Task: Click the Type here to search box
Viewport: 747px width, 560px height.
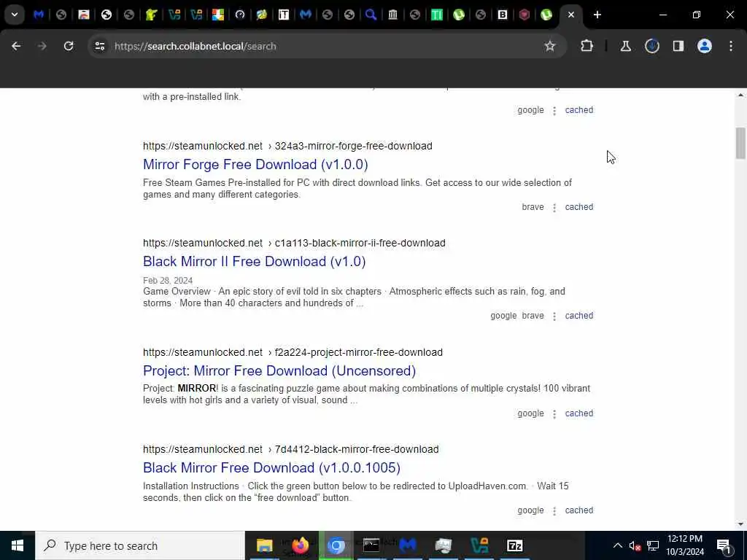Action: point(140,545)
